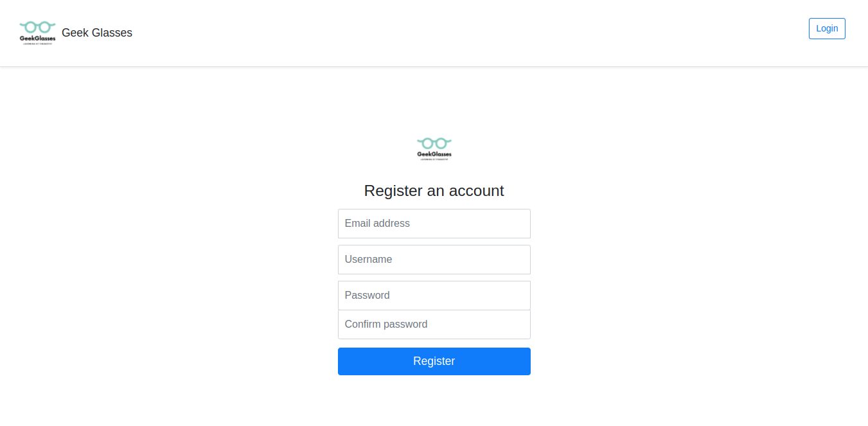Click the "Confirm password" placeholder text

pyautogui.click(x=386, y=324)
